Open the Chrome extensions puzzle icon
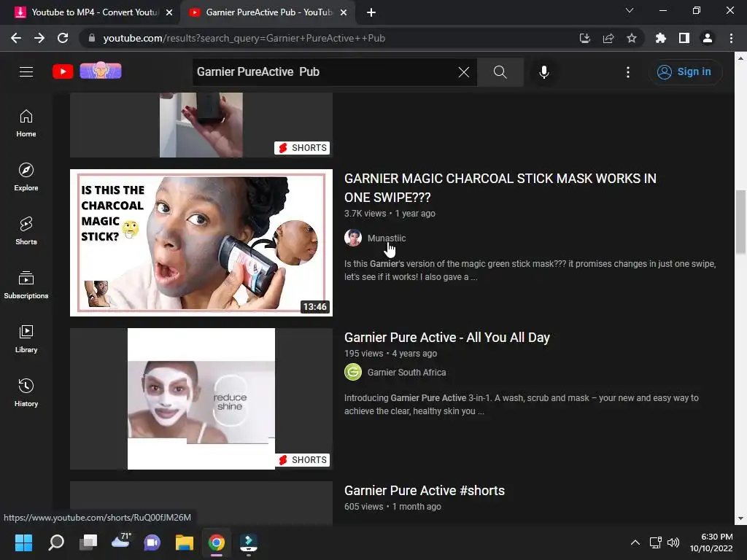Screen dimensions: 747x560 pos(661,38)
